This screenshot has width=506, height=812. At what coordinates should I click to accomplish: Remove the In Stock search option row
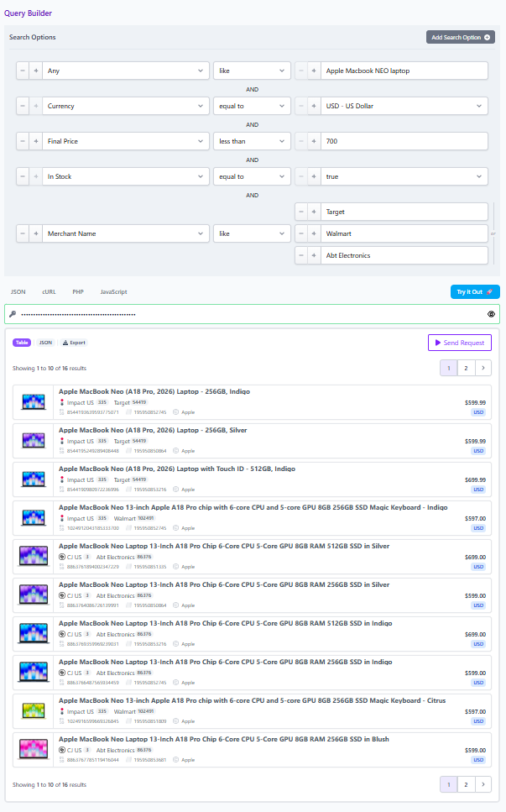(x=23, y=177)
